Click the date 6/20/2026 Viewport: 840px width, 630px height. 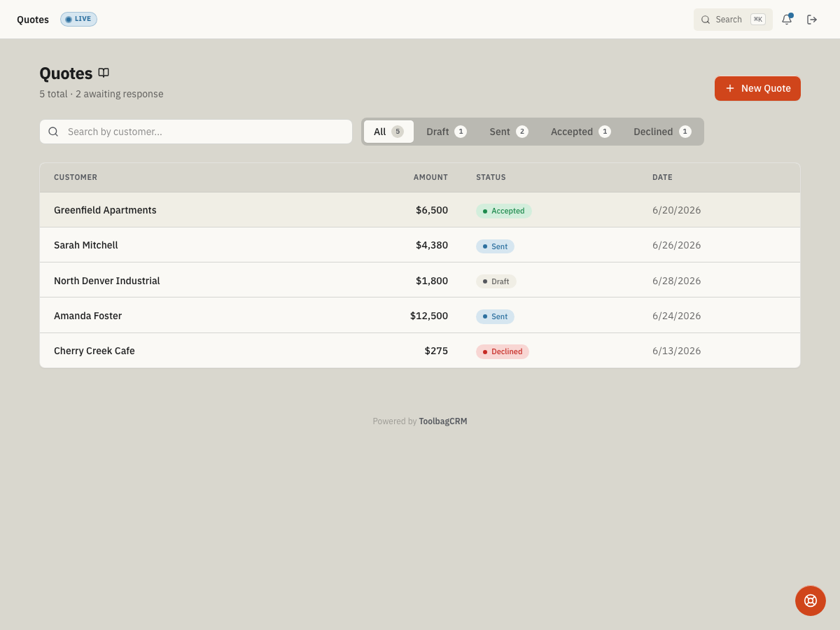coord(676,210)
